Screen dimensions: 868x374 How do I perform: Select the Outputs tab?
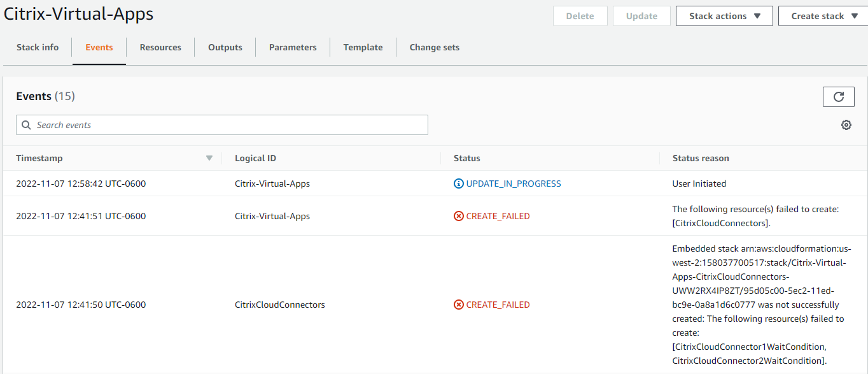pos(225,47)
